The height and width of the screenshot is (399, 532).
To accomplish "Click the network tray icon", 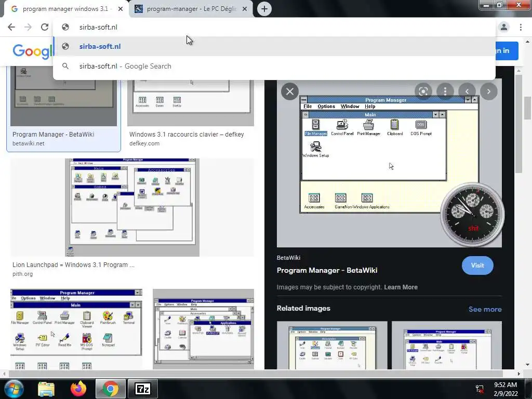I will (480, 389).
